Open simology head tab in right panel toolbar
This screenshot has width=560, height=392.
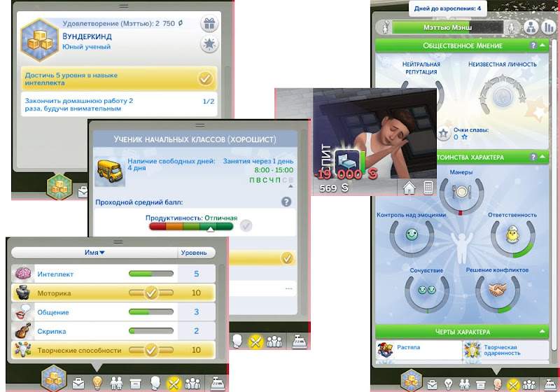coord(497,385)
